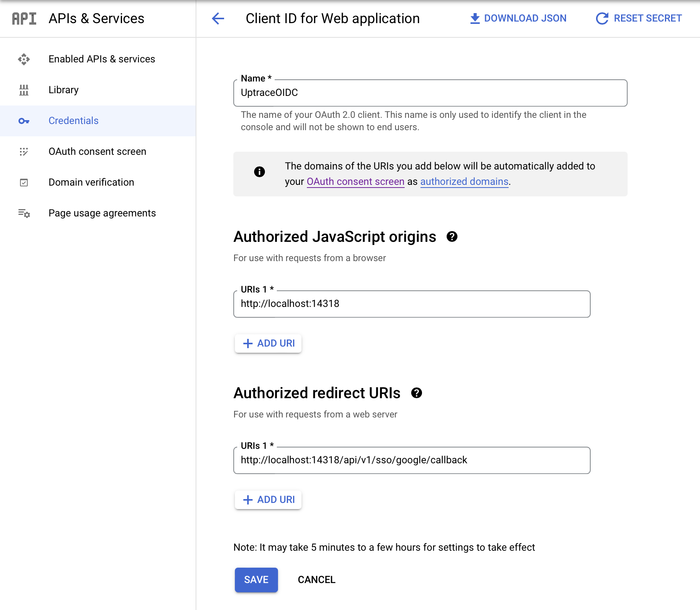The height and width of the screenshot is (610, 700).
Task: Click the back arrow next to Client ID title
Action: 218,18
